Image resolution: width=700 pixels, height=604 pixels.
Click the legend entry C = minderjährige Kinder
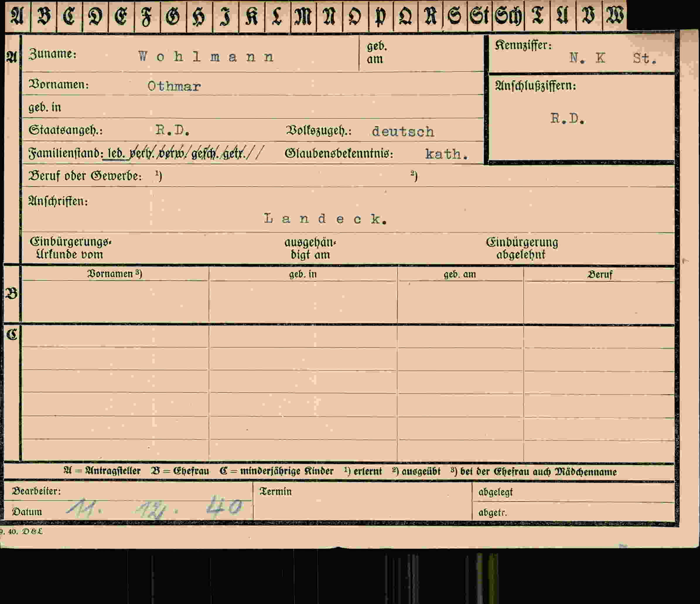(276, 471)
